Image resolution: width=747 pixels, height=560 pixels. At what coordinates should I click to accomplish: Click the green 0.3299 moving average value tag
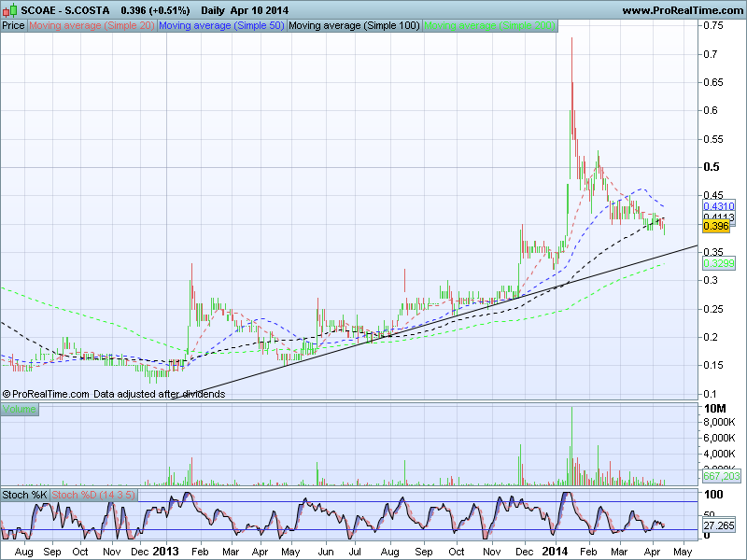[x=717, y=264]
